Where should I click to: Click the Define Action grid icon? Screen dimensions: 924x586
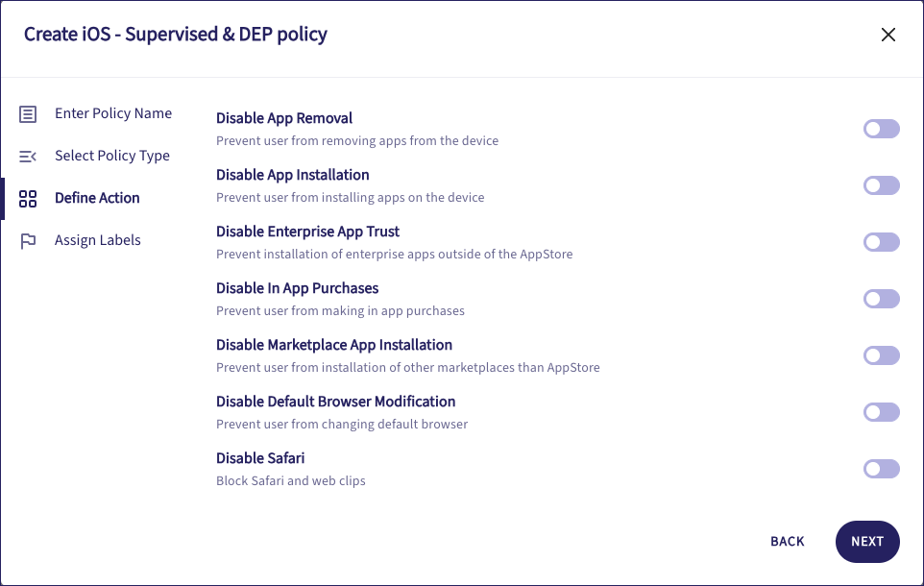point(28,199)
